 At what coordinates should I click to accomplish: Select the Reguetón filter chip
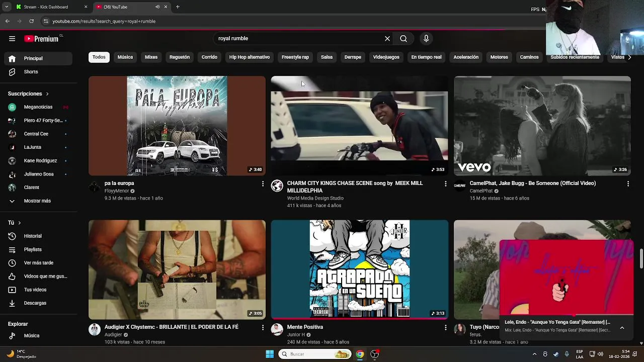[x=180, y=57]
